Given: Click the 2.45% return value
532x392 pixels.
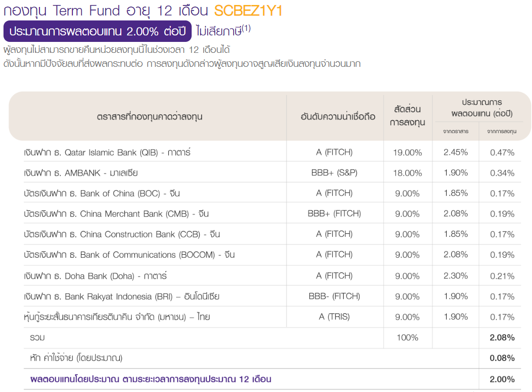Looking at the screenshot, I should pyautogui.click(x=456, y=152).
